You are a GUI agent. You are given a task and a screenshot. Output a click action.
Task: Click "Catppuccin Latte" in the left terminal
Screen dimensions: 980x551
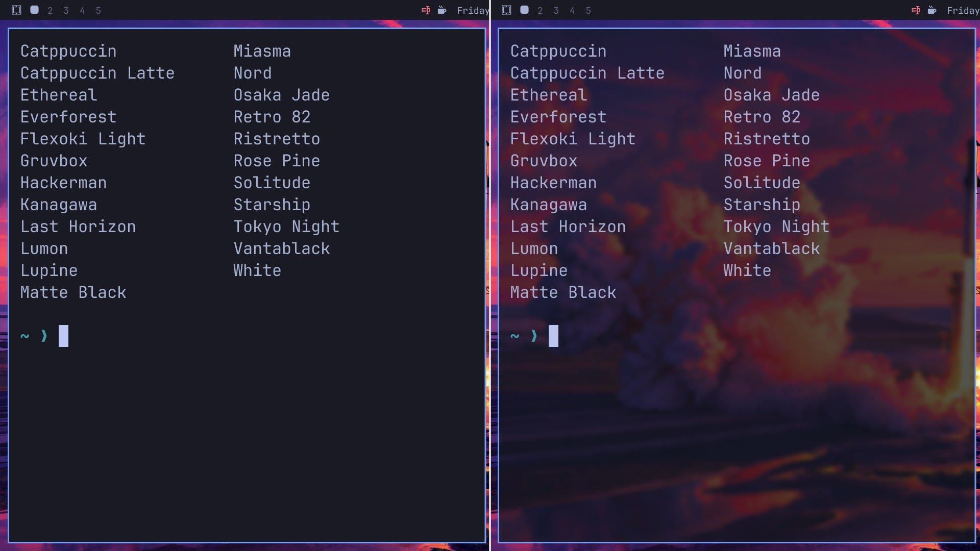click(97, 73)
